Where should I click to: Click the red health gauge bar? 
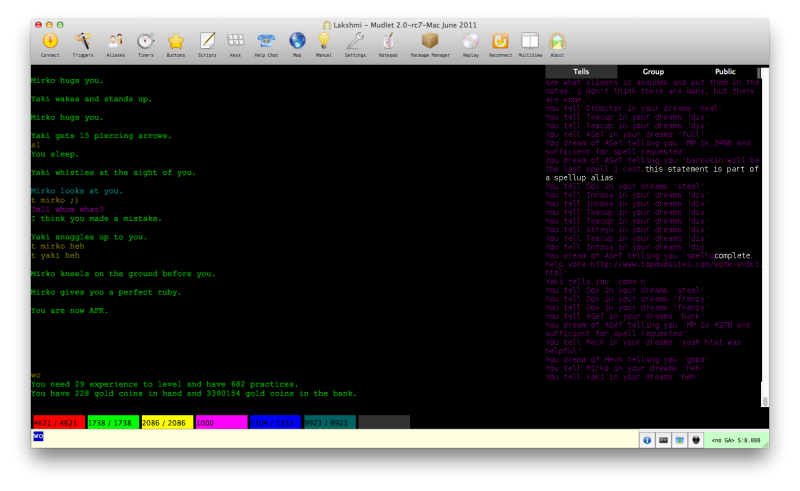[x=58, y=423]
